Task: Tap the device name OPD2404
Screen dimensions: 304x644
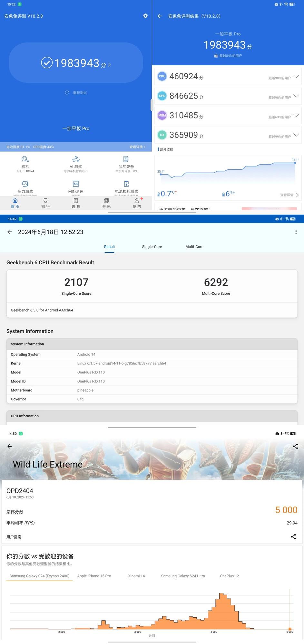Action: pos(20,491)
